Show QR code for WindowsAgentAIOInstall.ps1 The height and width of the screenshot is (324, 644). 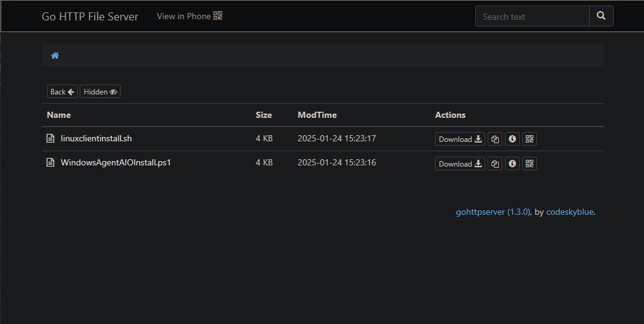coord(530,164)
